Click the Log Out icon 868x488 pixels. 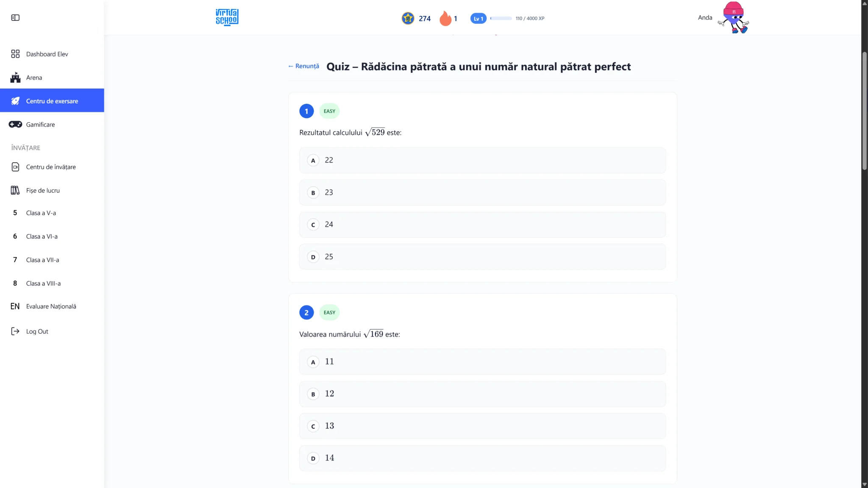pos(15,331)
